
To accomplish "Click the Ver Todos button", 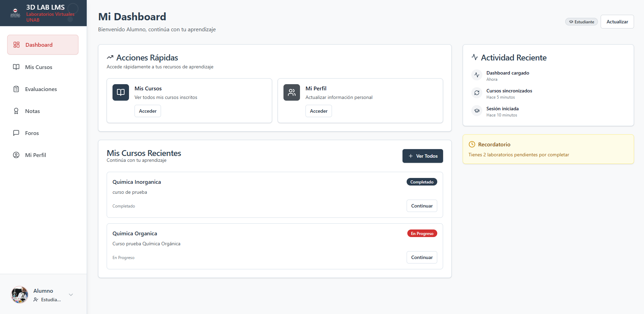I will coord(422,156).
